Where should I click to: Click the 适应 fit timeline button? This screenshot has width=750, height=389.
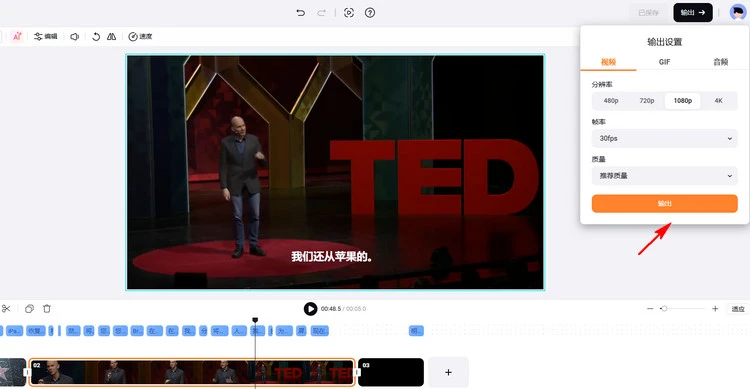[x=738, y=309]
